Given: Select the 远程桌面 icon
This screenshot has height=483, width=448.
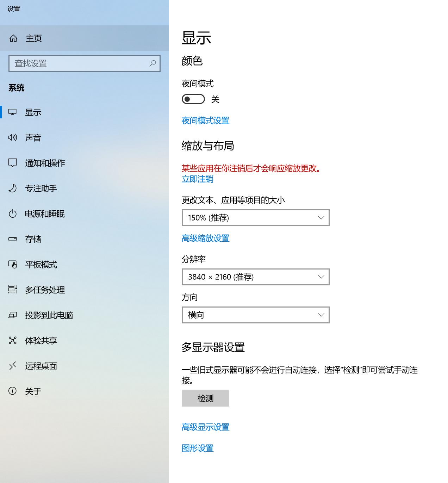Looking at the screenshot, I should [x=13, y=366].
